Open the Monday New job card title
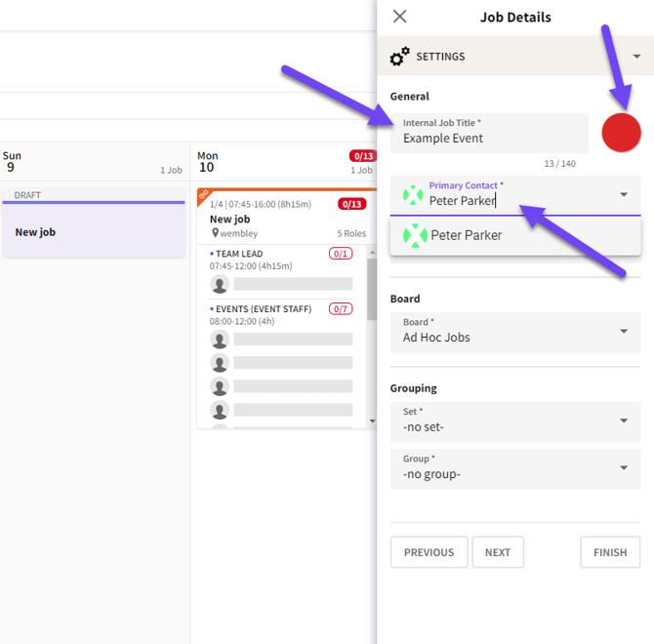This screenshot has height=644, width=654. 229,220
